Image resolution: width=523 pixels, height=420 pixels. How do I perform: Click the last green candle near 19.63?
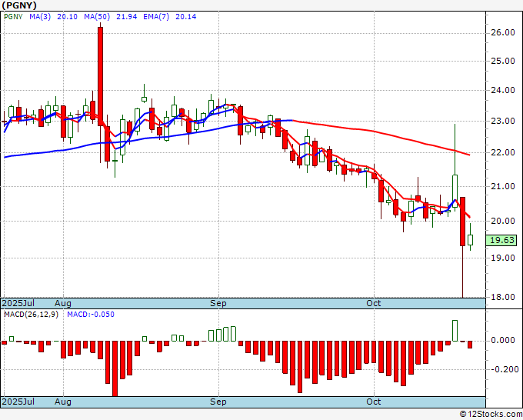click(x=470, y=240)
